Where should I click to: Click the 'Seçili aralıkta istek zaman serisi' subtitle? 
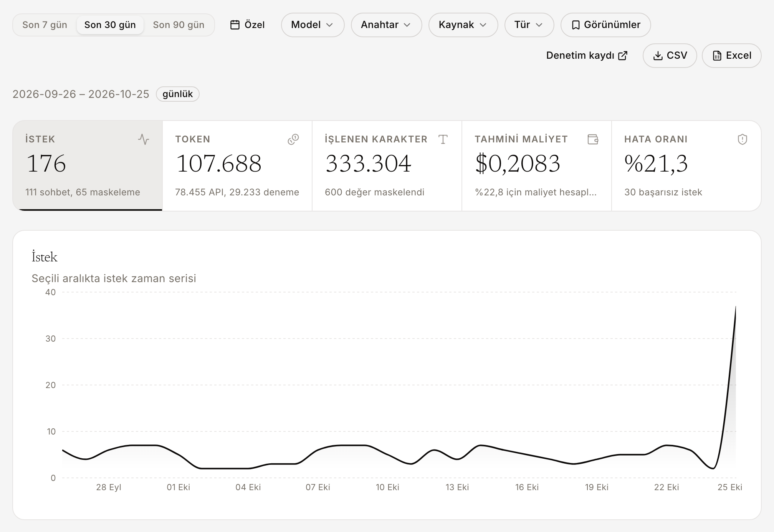coord(114,279)
